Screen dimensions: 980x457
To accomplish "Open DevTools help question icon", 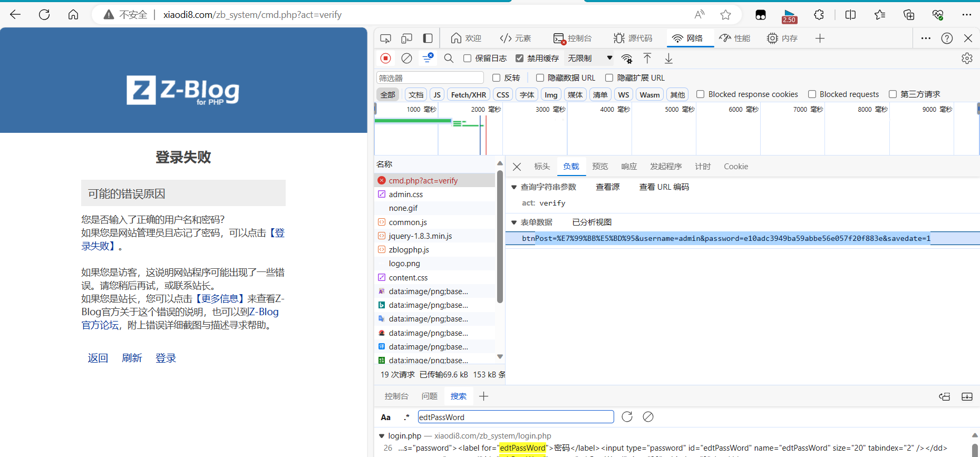I will (x=947, y=38).
